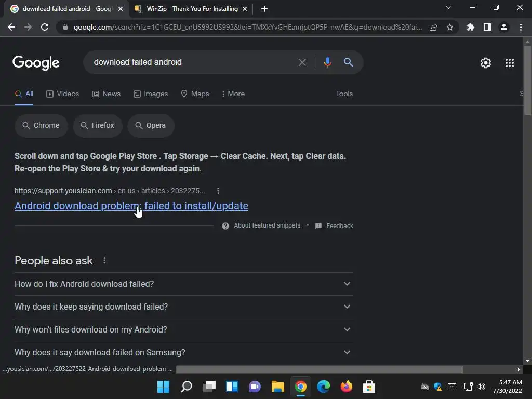Refine search with Chrome chip
Viewport: 532px width, 399px height.
click(x=41, y=126)
